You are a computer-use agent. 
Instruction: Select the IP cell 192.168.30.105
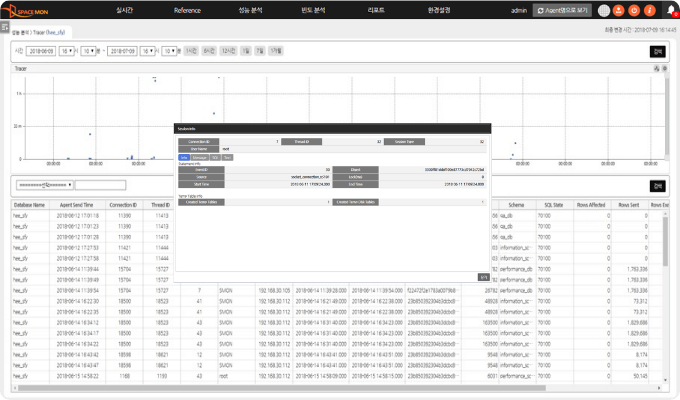click(x=275, y=290)
